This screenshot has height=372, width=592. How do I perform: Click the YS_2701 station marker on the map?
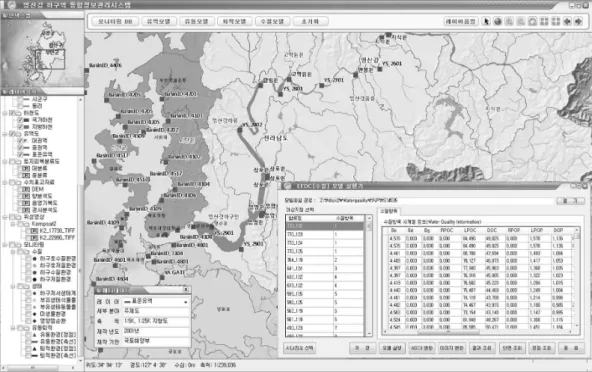coord(322,86)
